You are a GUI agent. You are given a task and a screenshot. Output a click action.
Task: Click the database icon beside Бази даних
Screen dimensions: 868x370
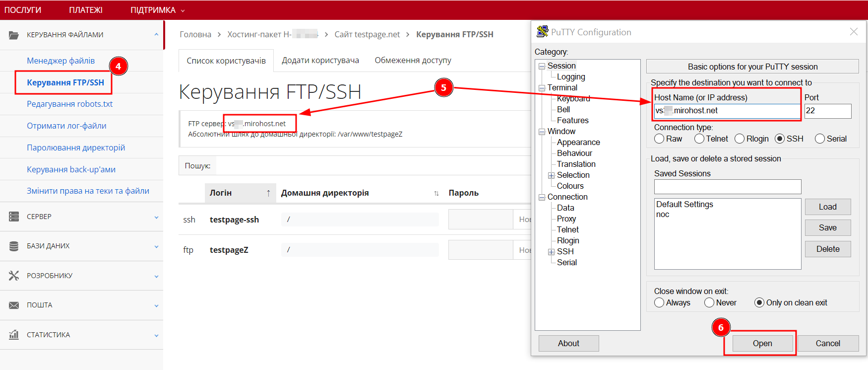tap(14, 246)
